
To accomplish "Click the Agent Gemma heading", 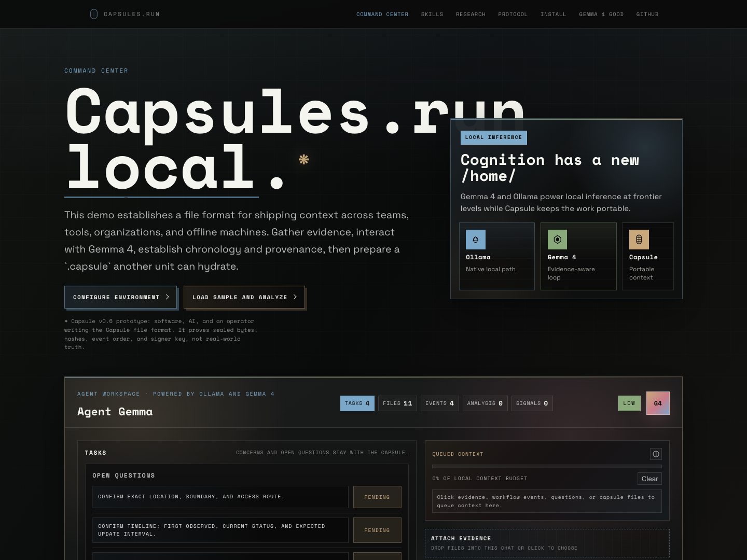I will [x=115, y=412].
